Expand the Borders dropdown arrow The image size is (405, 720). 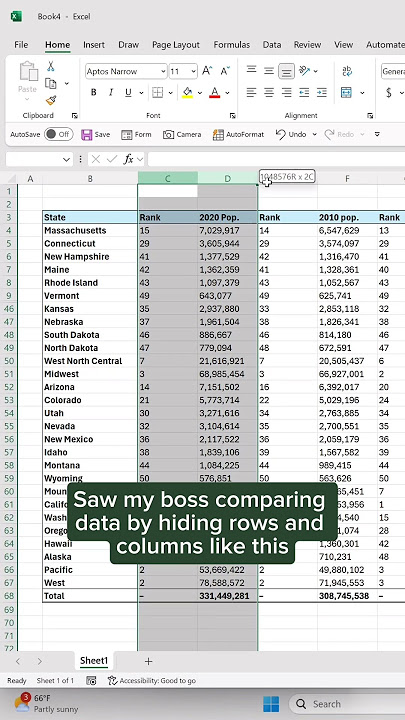[x=170, y=93]
